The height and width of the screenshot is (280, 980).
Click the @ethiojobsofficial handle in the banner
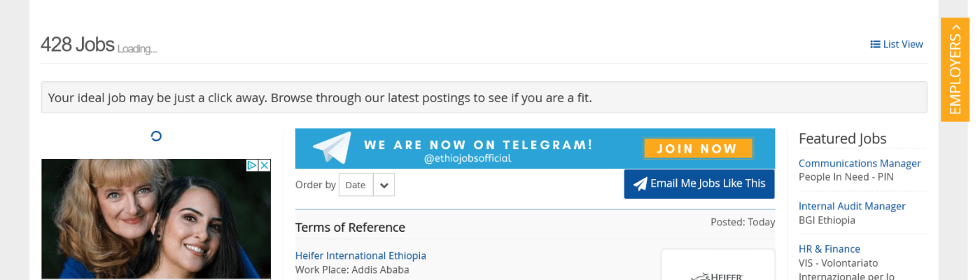point(468,159)
